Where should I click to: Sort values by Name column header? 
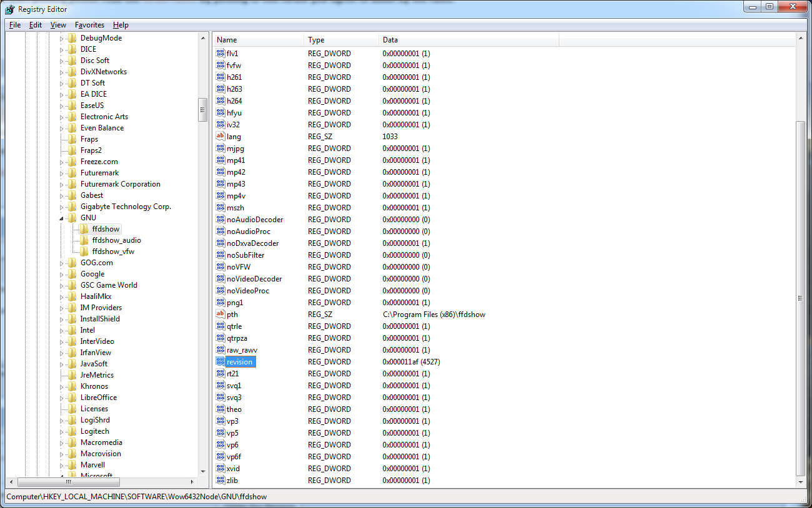[x=258, y=40]
